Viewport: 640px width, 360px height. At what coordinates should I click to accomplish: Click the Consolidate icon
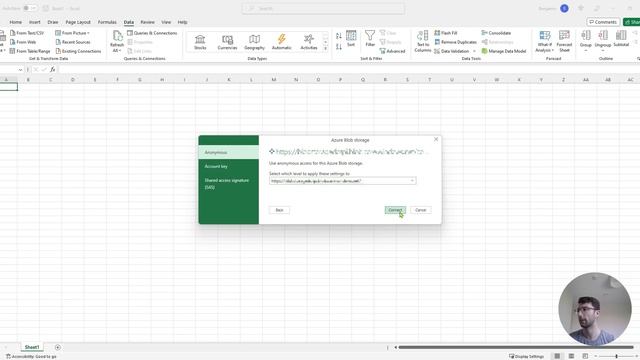(x=484, y=33)
